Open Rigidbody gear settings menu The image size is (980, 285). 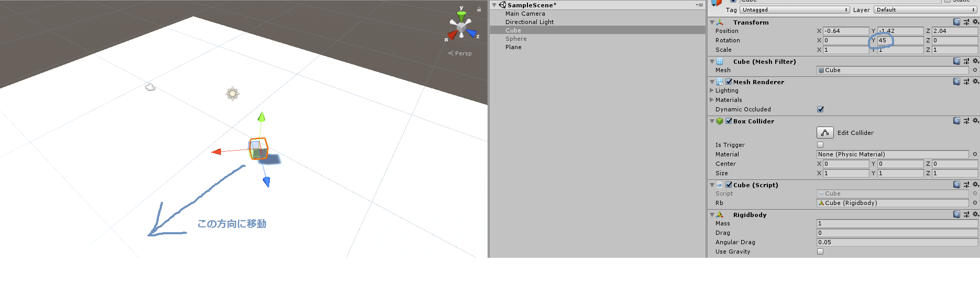pos(975,214)
